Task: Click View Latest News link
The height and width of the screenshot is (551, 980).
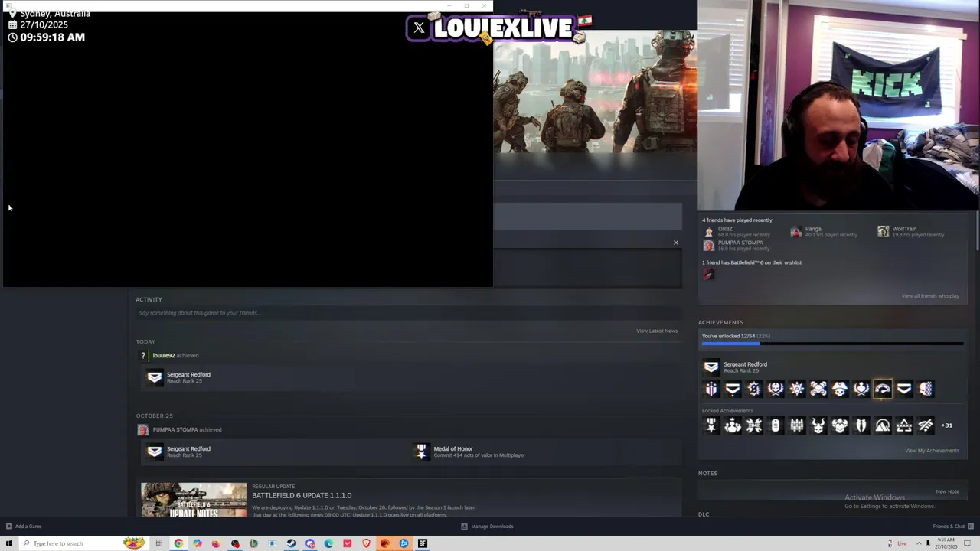Action: 657,331
